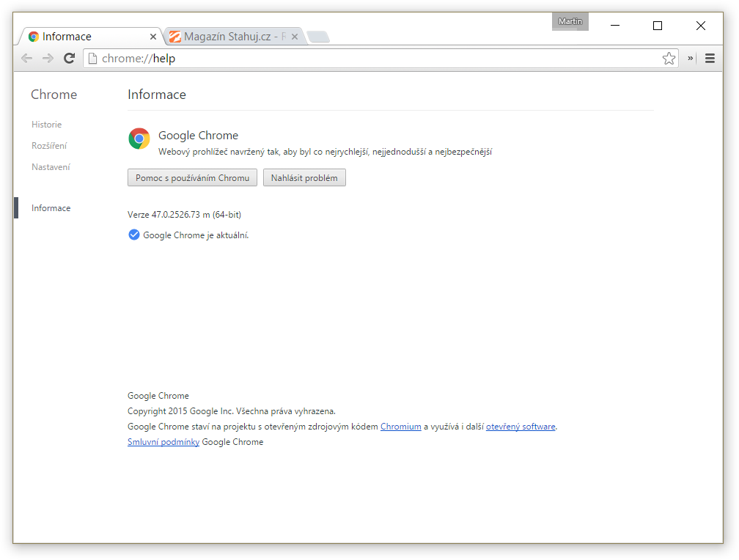Click the Chrome sidebar heading

pyautogui.click(x=54, y=95)
